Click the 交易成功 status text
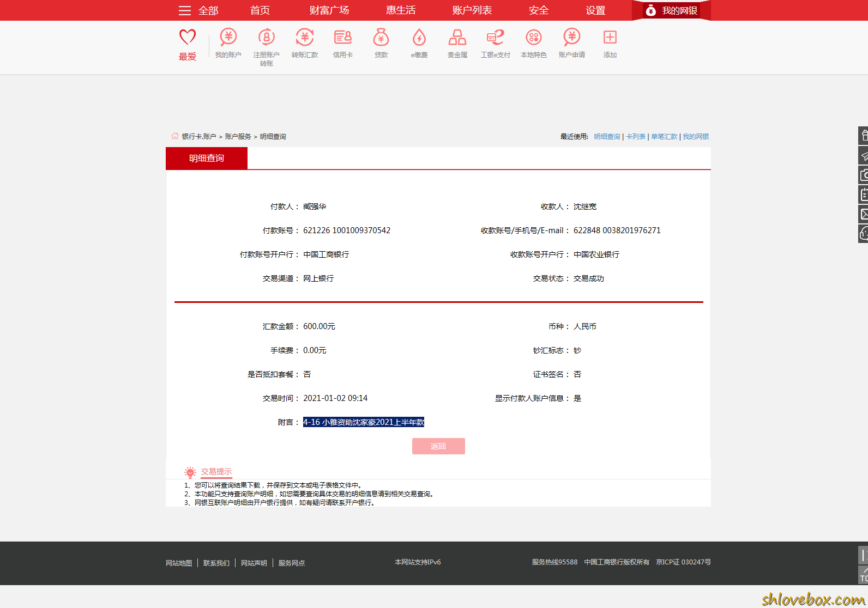Viewport: 868px width, 608px height. pos(589,278)
